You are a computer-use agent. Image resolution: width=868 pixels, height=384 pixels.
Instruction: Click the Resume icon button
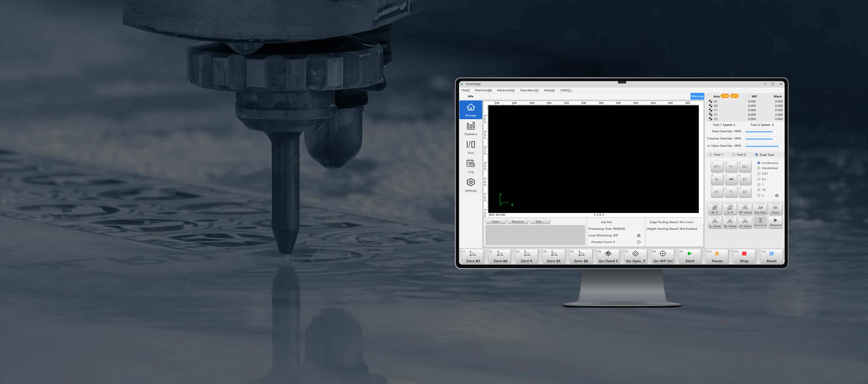coord(775,222)
